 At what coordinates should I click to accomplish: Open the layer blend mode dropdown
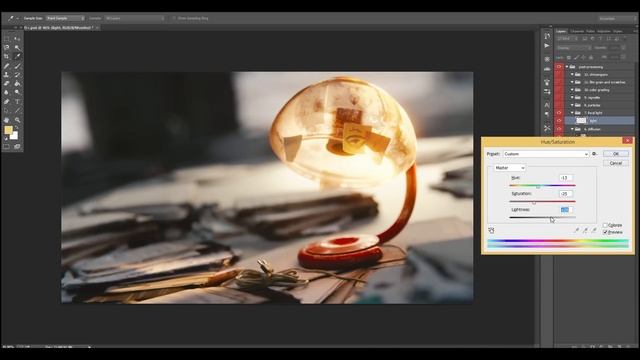click(573, 48)
